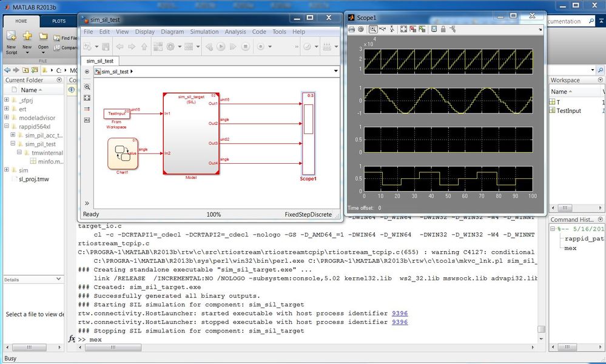Save the Simulink model with the floppy icon

click(106, 47)
